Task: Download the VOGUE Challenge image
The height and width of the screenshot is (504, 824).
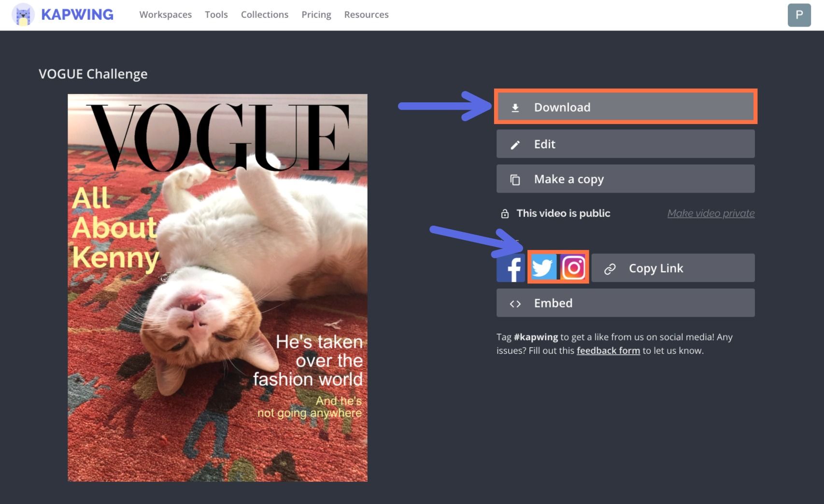Action: (x=625, y=107)
